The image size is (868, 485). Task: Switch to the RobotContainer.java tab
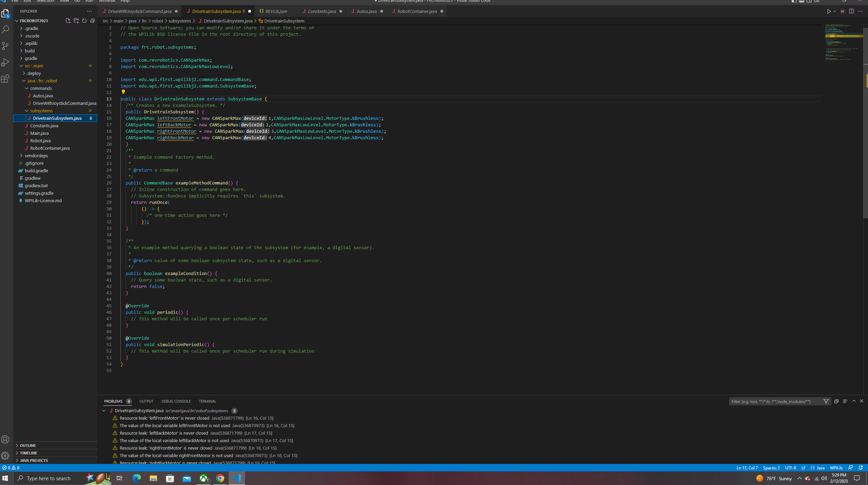pos(417,11)
